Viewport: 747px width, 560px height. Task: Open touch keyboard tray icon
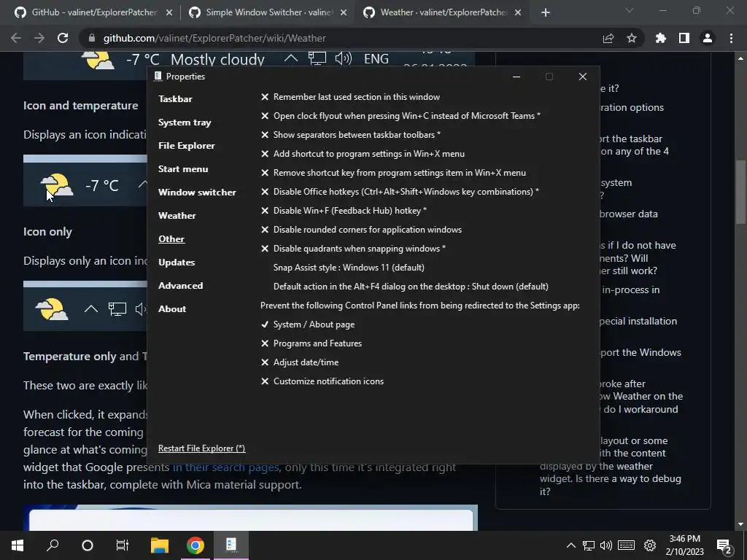[x=627, y=545]
